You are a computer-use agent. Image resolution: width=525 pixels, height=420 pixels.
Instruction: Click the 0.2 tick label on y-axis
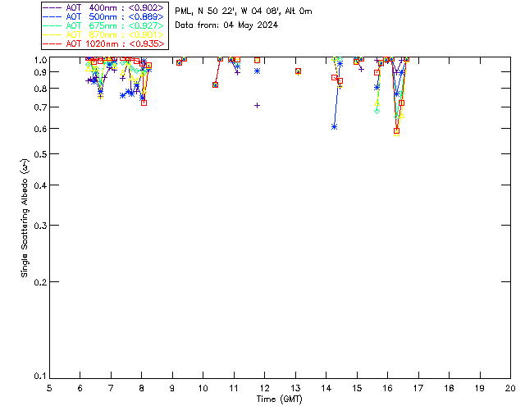(x=40, y=282)
